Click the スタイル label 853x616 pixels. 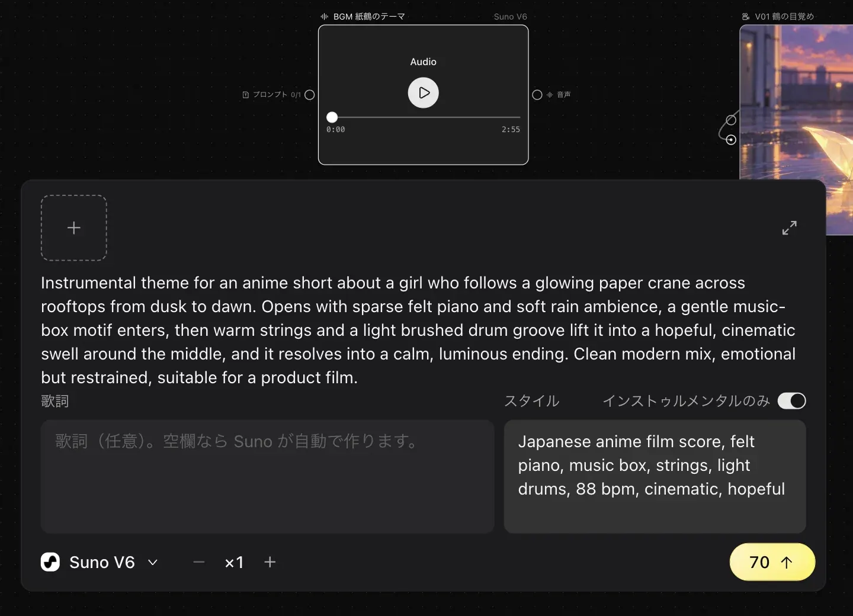[532, 401]
